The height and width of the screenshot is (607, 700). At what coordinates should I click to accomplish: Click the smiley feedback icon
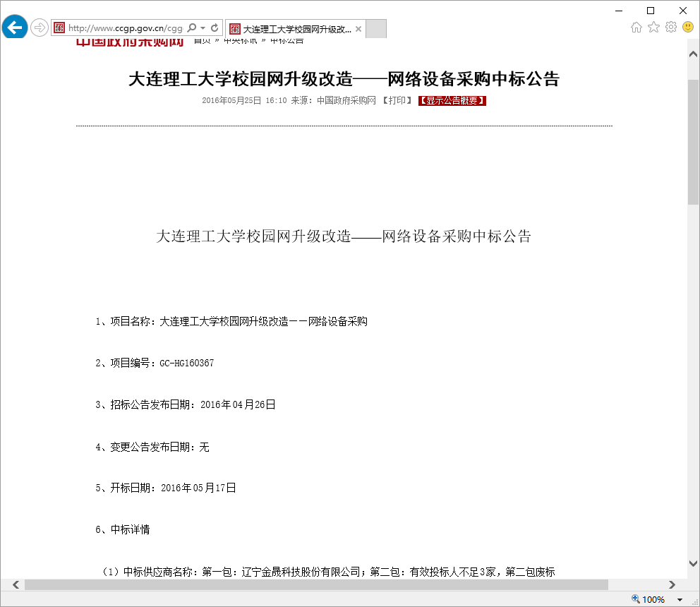click(688, 28)
